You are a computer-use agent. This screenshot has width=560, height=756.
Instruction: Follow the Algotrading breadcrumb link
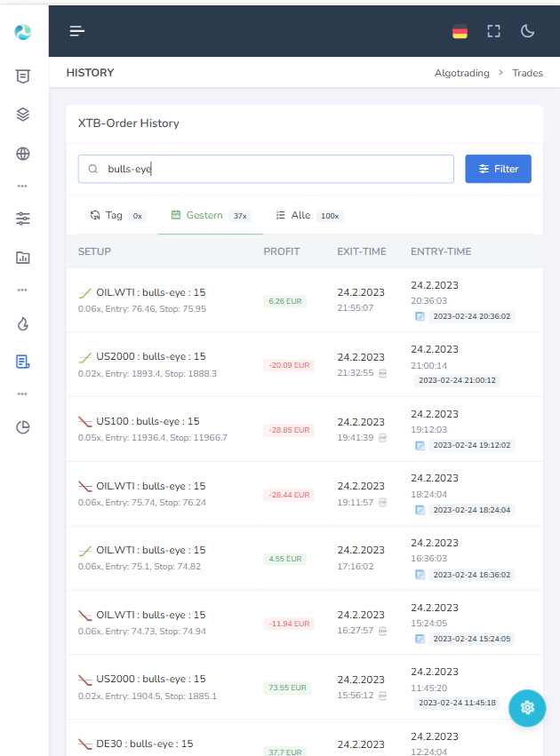461,73
